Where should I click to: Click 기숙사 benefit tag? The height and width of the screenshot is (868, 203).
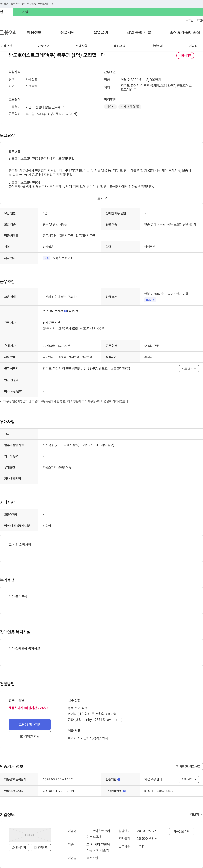pyautogui.click(x=110, y=107)
